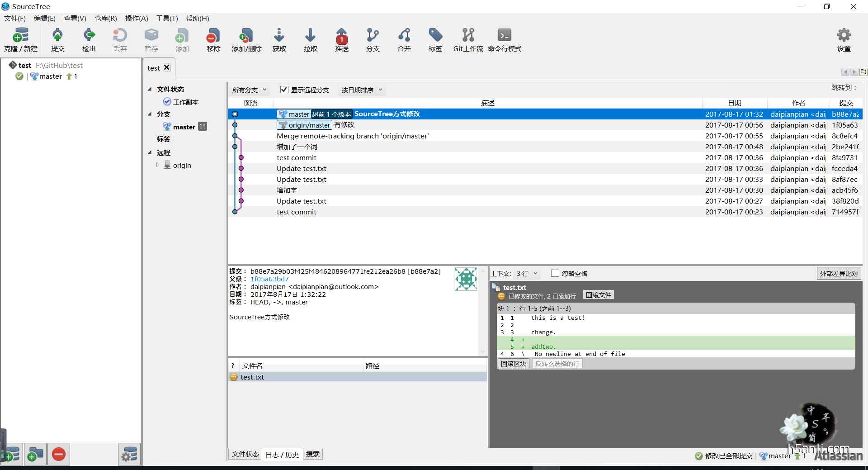Screen dimensions: 868x470
Task: Open the View (查看) menu
Action: click(x=75, y=19)
